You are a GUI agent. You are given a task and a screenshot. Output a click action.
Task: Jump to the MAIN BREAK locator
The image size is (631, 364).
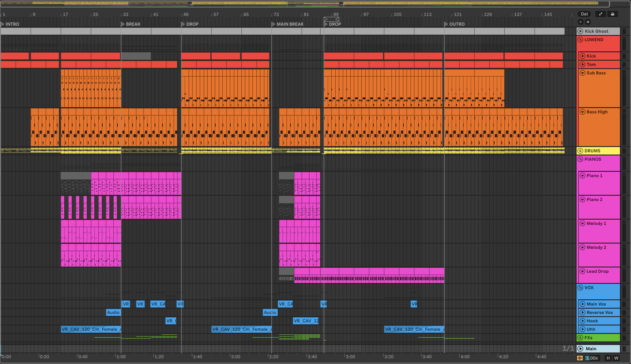[x=288, y=24]
